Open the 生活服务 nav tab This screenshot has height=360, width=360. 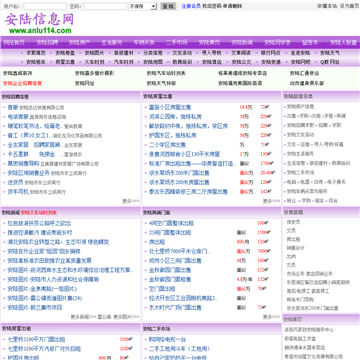point(112,42)
